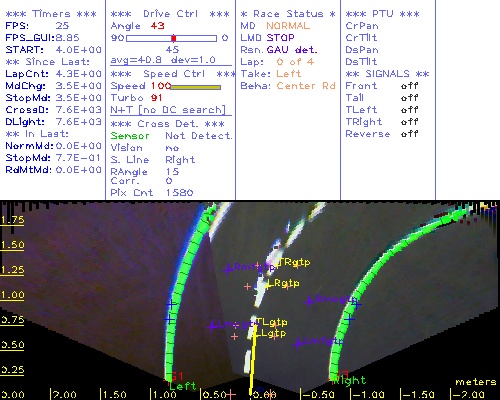Click the PTU panel header

click(x=382, y=14)
